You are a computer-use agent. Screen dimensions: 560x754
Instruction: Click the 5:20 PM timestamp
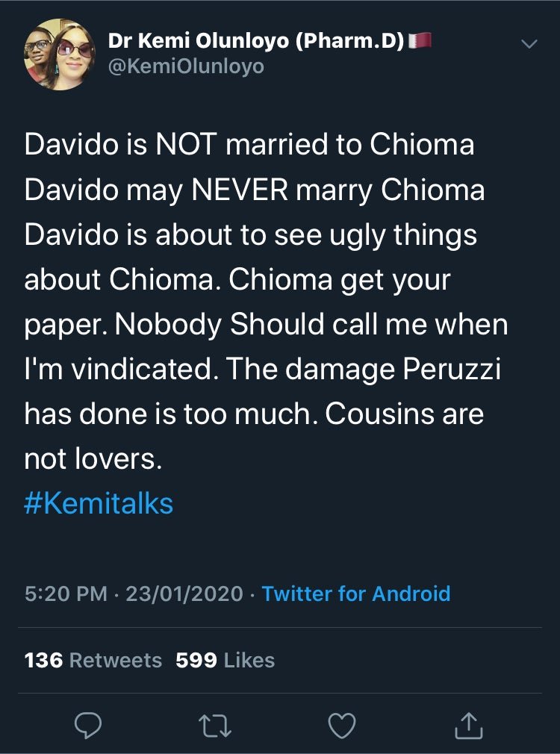coord(66,594)
